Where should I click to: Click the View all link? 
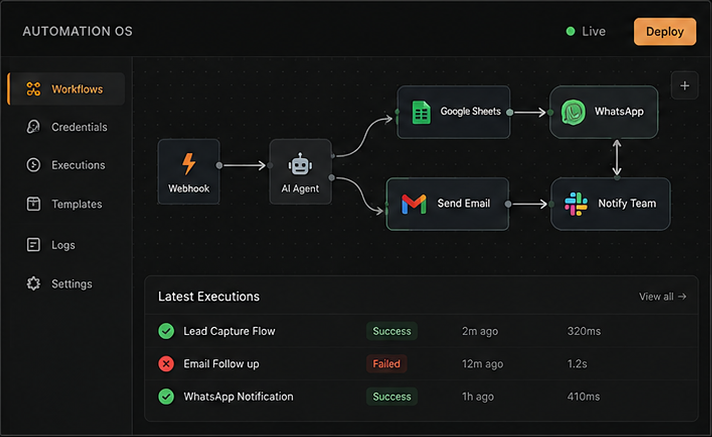tap(663, 297)
